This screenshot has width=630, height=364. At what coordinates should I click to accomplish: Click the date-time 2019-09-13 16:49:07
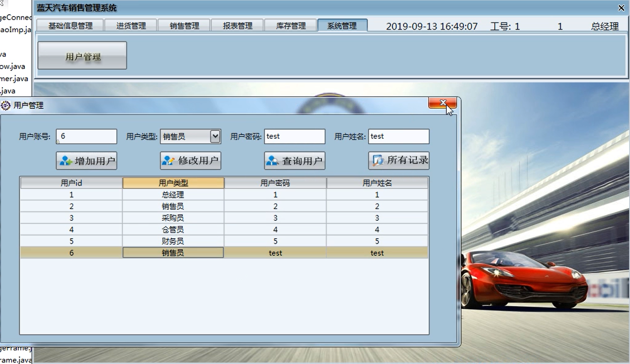[432, 26]
